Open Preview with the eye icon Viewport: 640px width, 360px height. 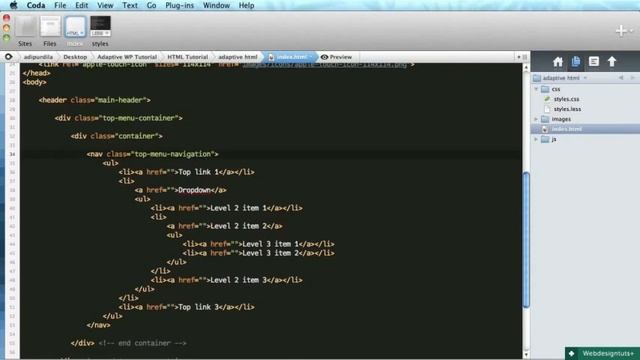coord(336,57)
